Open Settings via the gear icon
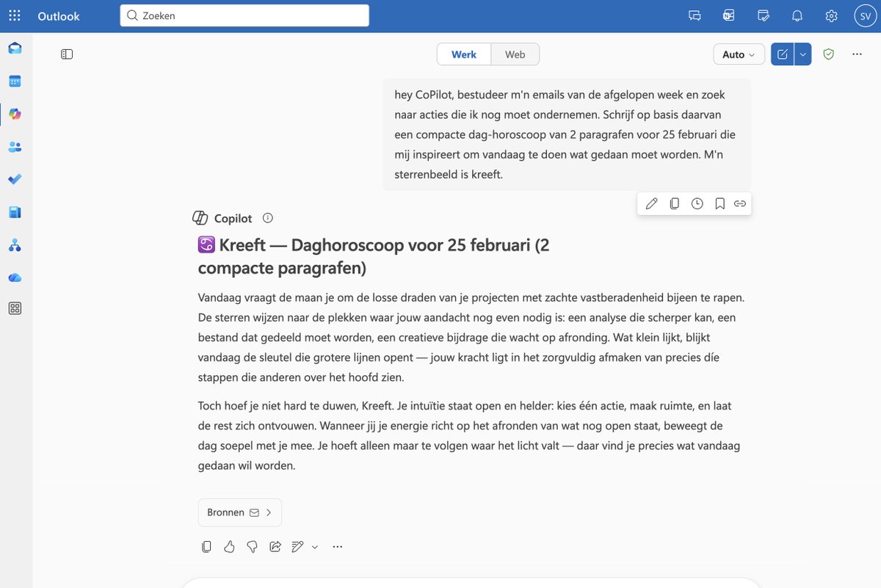 pyautogui.click(x=830, y=15)
